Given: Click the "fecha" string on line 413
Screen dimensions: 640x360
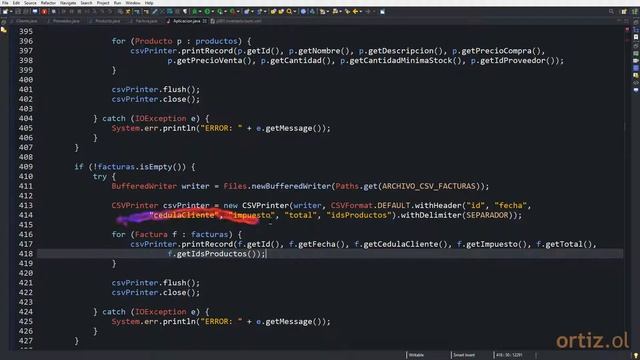Looking at the screenshot, I should (510, 206).
